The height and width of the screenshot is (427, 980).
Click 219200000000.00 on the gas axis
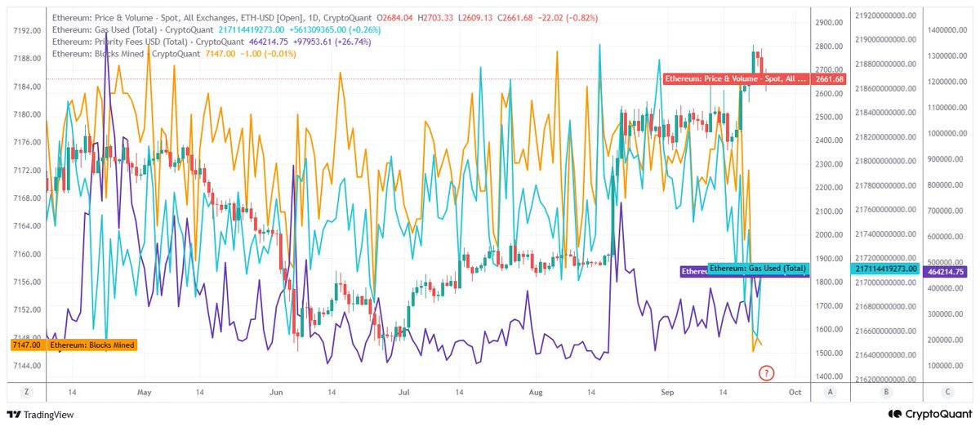886,15
